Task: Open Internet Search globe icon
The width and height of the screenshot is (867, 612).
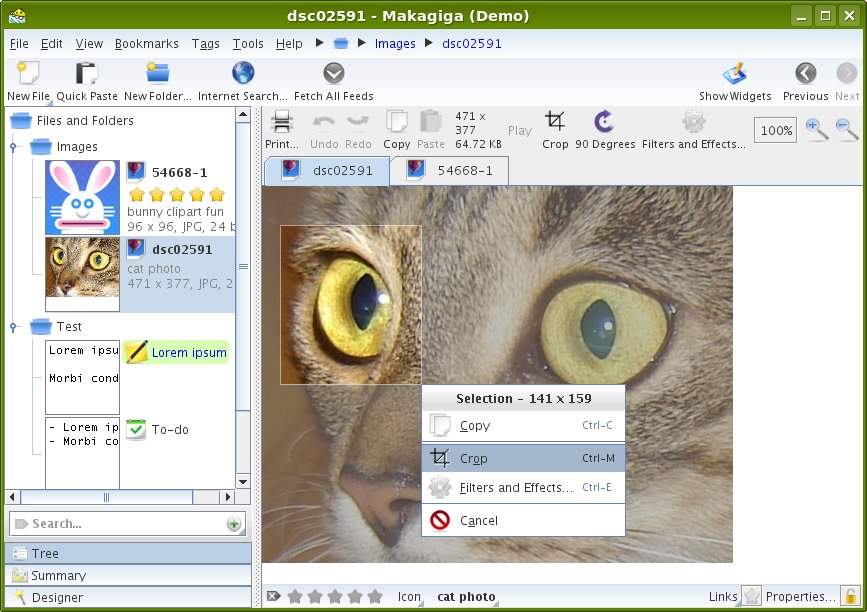Action: tap(243, 74)
